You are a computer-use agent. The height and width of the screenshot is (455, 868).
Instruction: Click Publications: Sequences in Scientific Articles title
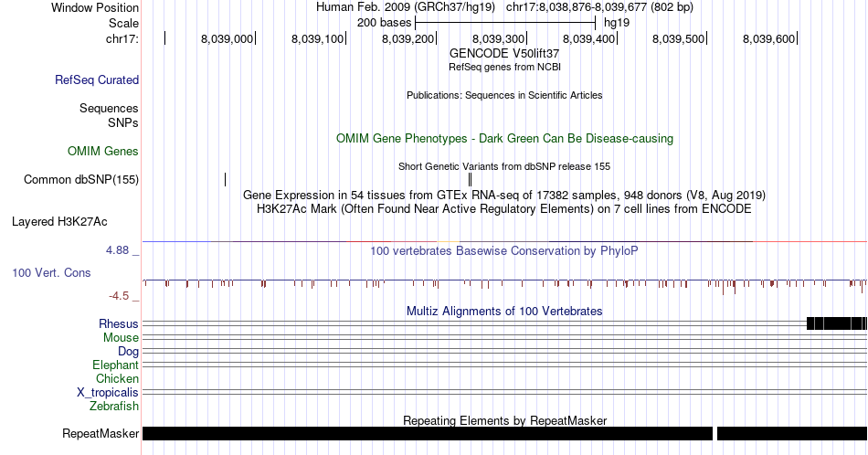coord(504,95)
